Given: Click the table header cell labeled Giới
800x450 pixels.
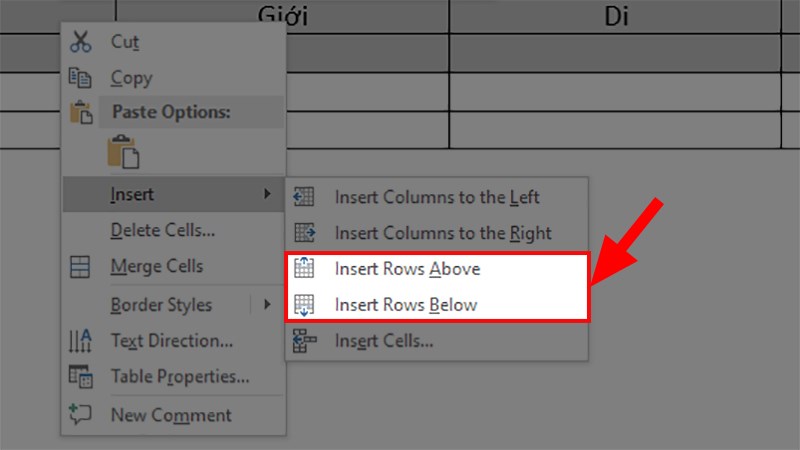Looking at the screenshot, I should click(282, 17).
